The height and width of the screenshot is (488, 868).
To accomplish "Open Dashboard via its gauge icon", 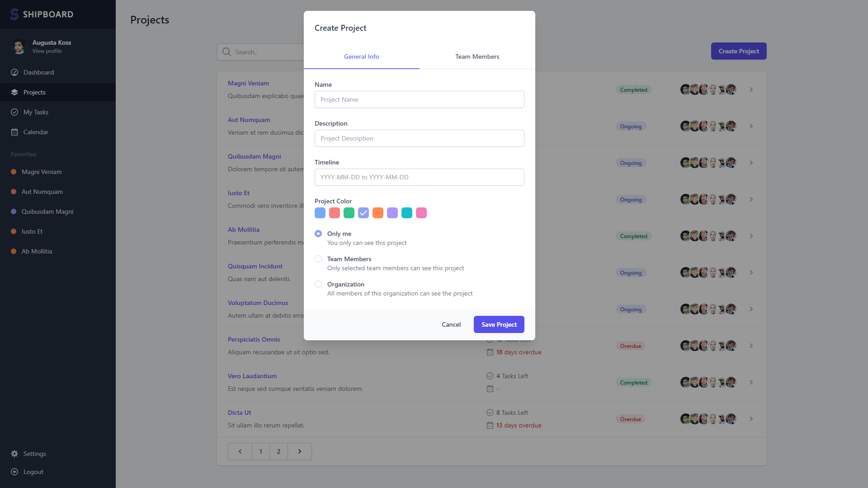I will [x=14, y=72].
